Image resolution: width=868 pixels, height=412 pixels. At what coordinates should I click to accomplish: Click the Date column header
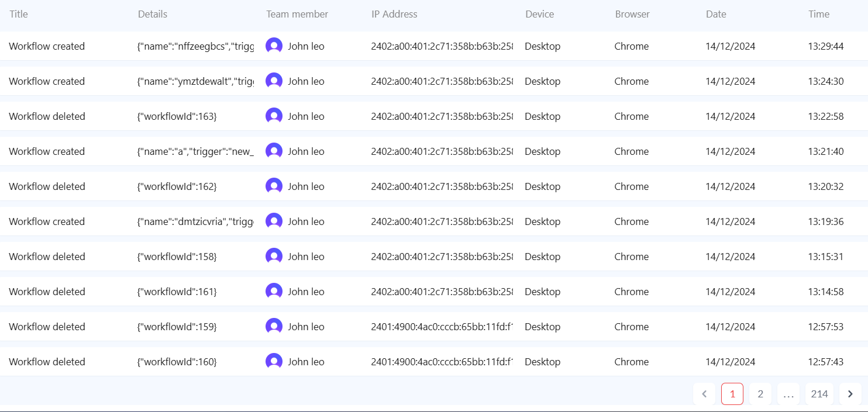(x=716, y=14)
